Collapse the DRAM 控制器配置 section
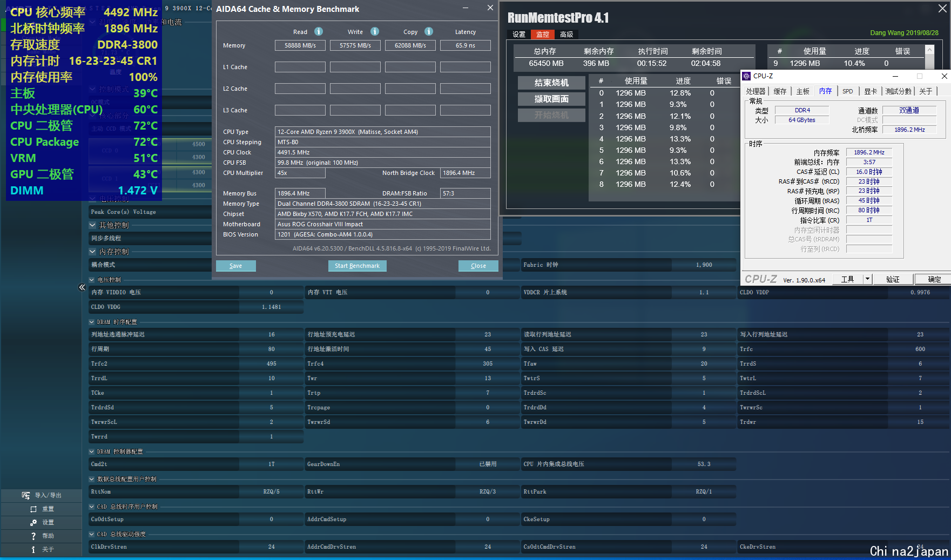The image size is (951, 560). coord(92,451)
